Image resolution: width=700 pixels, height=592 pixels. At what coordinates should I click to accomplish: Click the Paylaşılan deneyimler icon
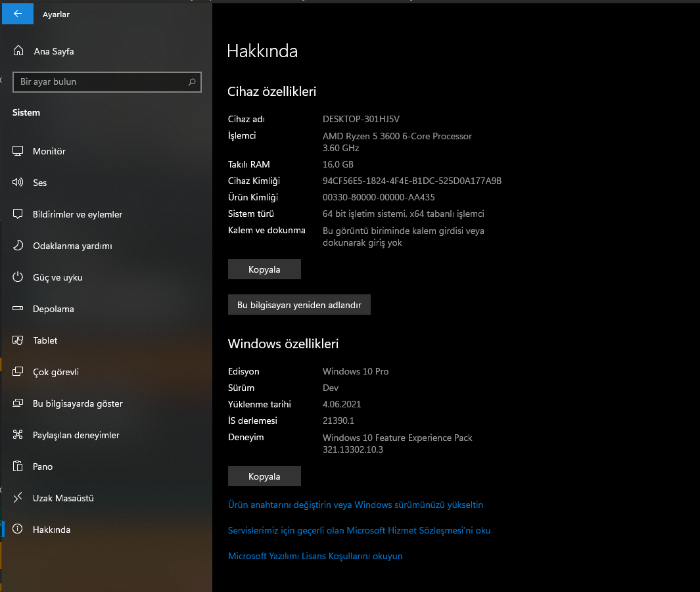pos(18,435)
